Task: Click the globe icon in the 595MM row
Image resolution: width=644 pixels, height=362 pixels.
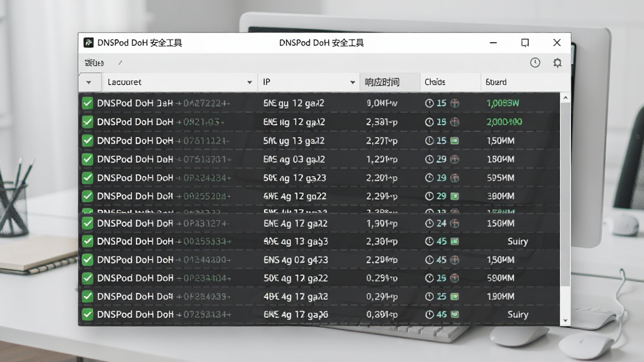Action: [455, 178]
